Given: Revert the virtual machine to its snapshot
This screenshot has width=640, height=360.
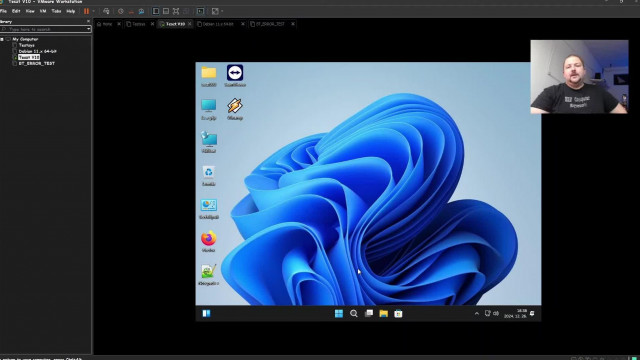Looking at the screenshot, I should click(x=131, y=11).
